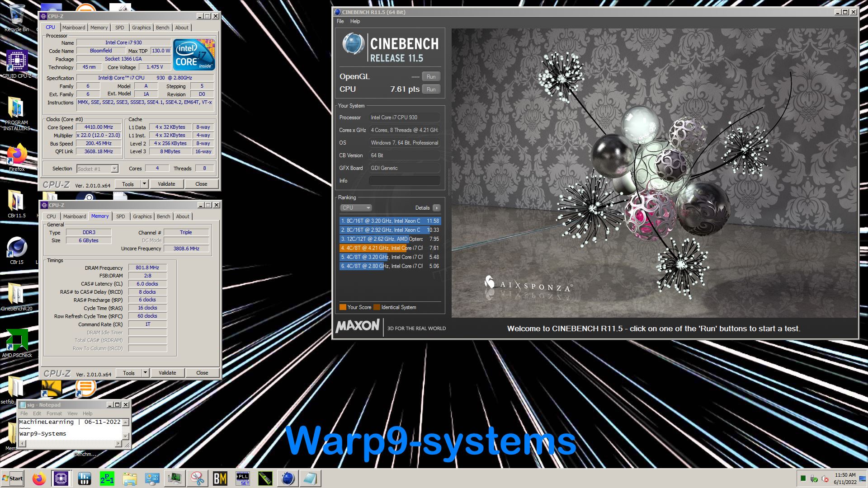Switch to Graphics tab in top CPU-Z window
The image size is (868, 488).
(142, 28)
